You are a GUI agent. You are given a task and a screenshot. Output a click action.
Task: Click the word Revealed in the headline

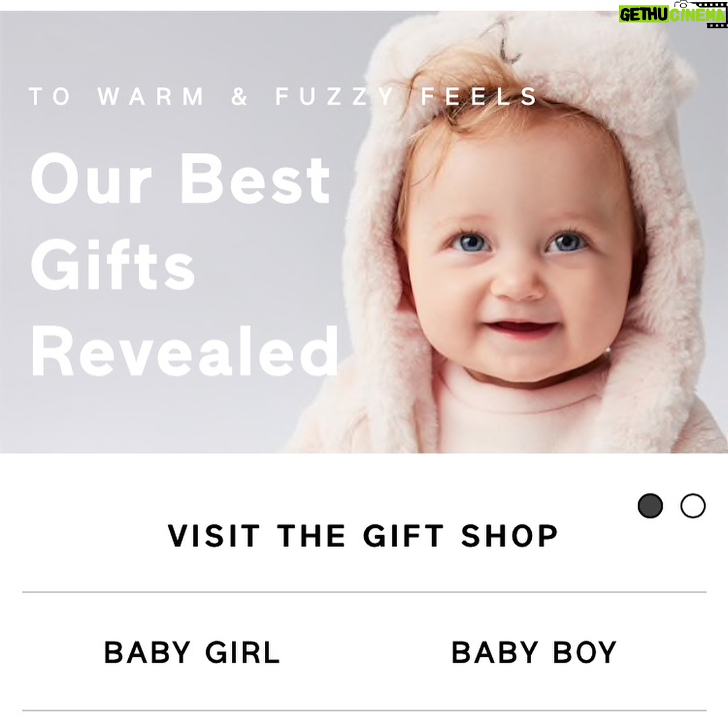click(x=184, y=351)
